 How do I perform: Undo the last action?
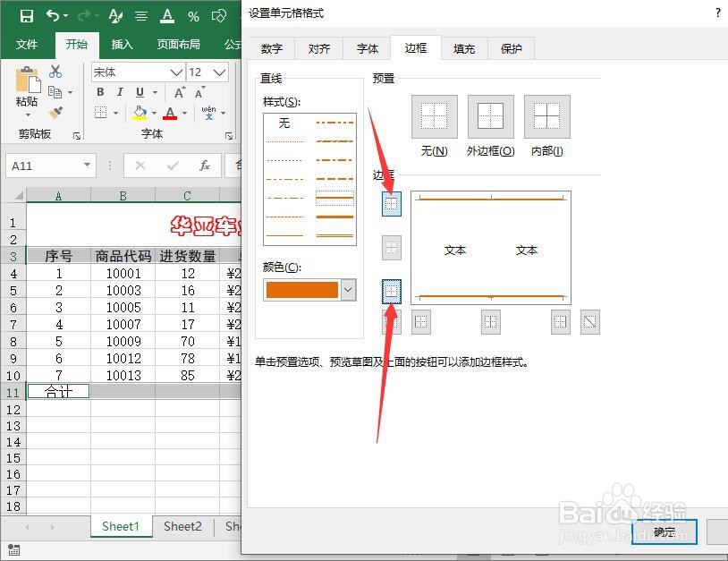(54, 16)
